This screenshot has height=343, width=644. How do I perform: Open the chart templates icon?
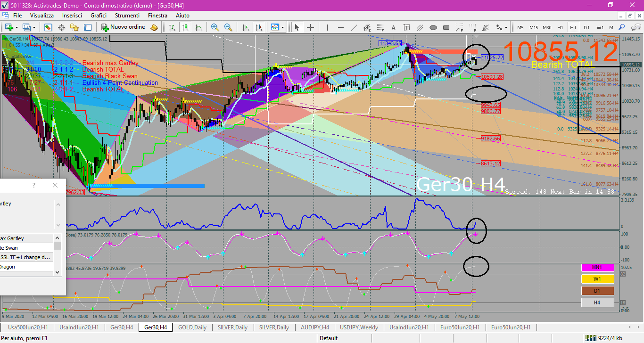pos(275,27)
